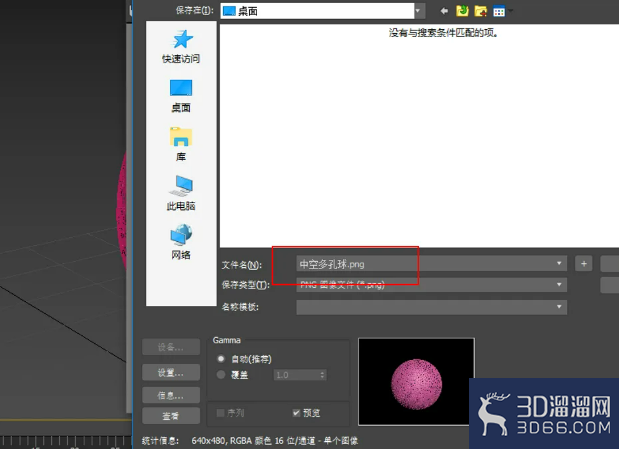Click the 没有与搜索条件匹配的项 message
This screenshot has width=619, height=449.
443,33
